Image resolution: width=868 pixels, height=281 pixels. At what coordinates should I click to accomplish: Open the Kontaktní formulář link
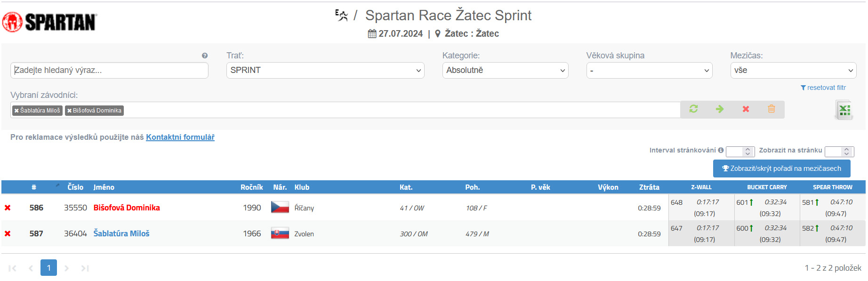pos(180,137)
